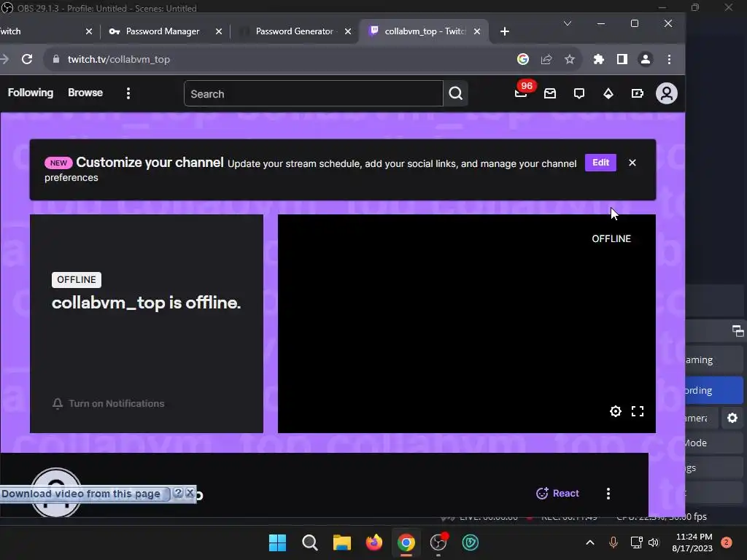
Task: Go to Following page
Action: [x=31, y=93]
